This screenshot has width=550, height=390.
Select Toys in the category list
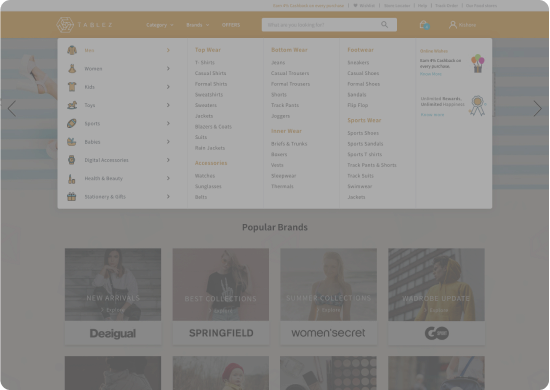coord(90,105)
